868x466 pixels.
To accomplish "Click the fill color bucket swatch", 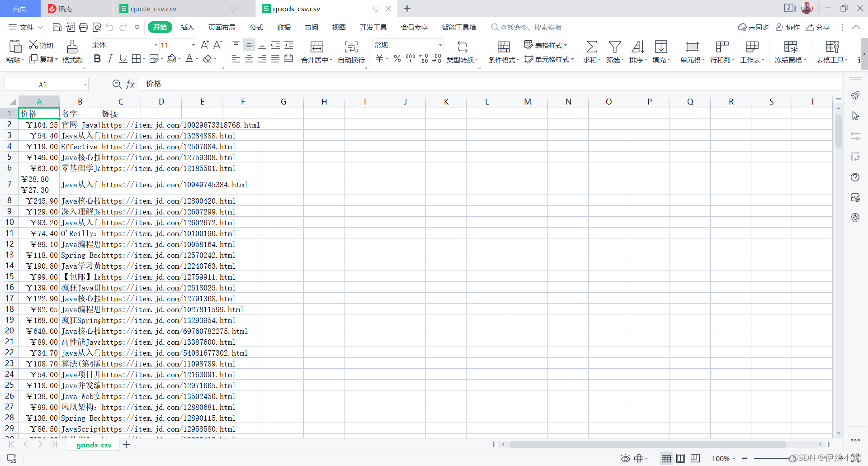I will coord(171,58).
